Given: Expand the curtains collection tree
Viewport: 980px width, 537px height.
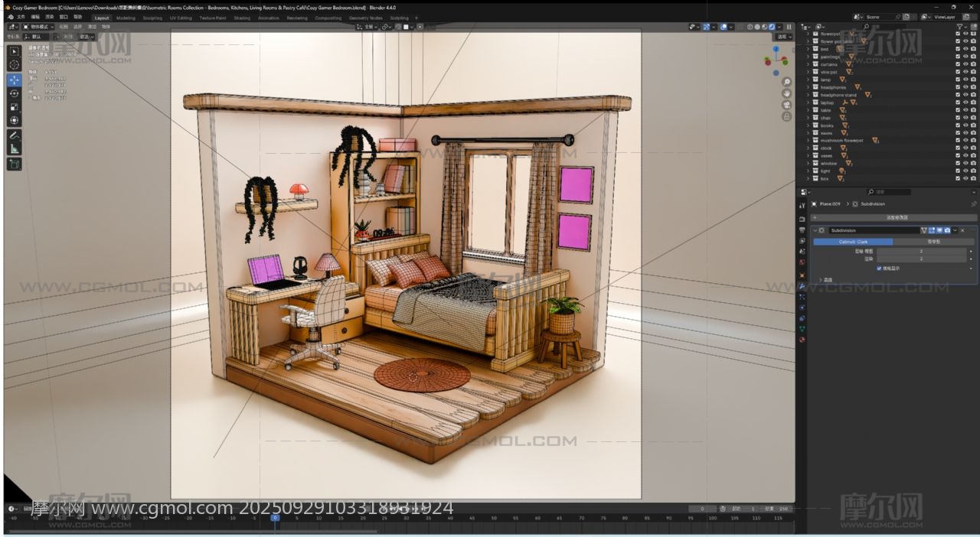Looking at the screenshot, I should point(808,64).
